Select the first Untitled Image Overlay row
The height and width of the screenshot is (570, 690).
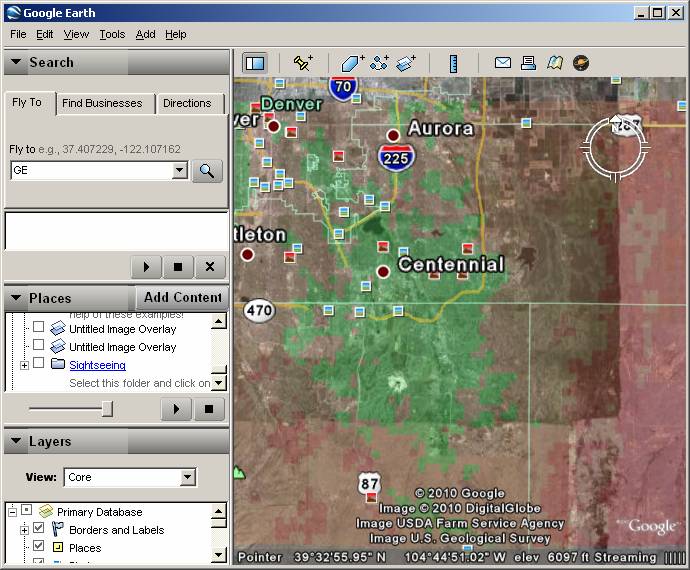pos(122,329)
